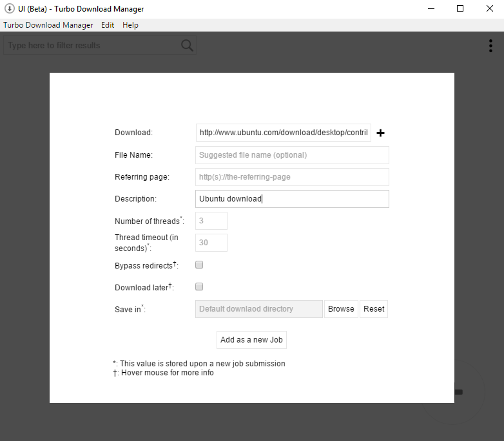Click the app icon in the title bar

10,9
